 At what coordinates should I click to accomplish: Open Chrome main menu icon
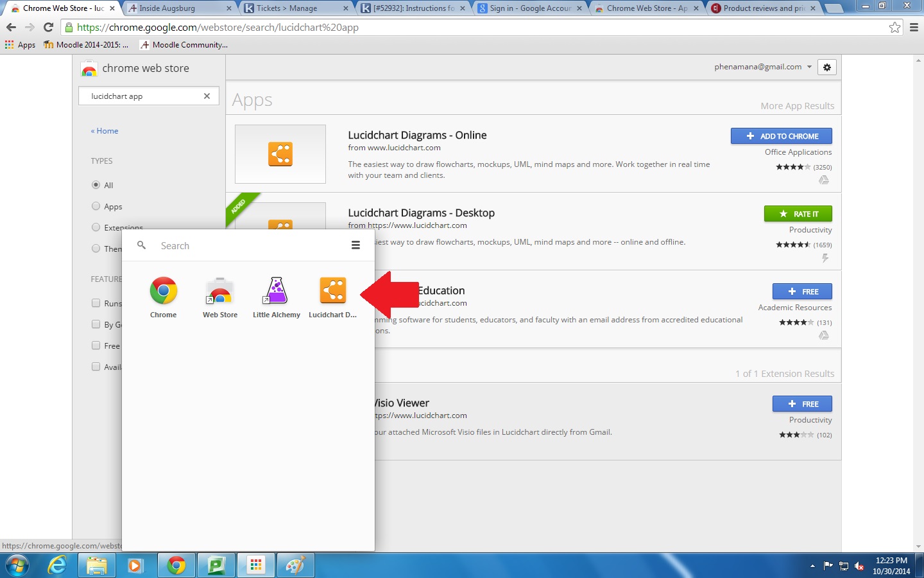coord(914,27)
